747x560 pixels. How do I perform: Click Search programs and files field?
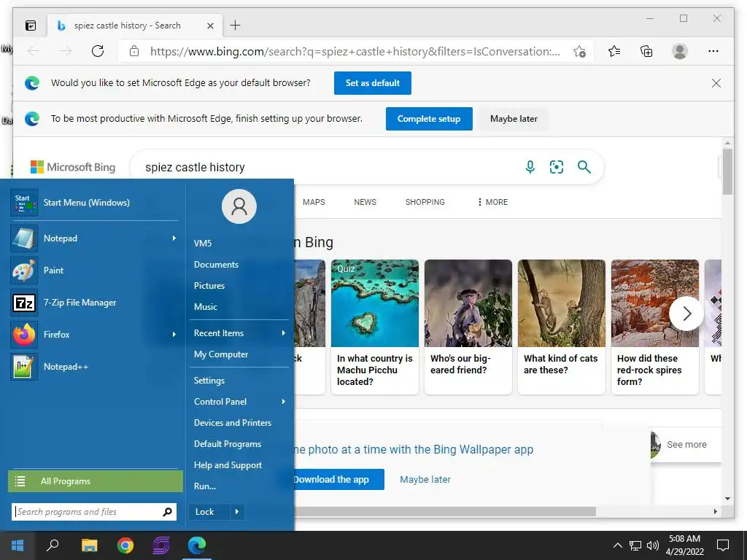[94, 512]
